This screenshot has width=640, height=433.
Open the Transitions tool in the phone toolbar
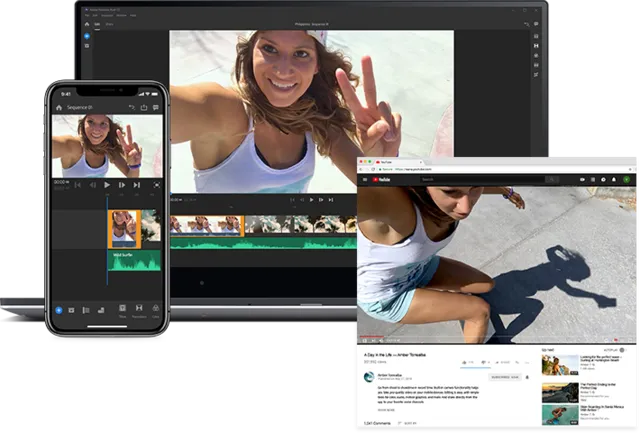click(138, 310)
